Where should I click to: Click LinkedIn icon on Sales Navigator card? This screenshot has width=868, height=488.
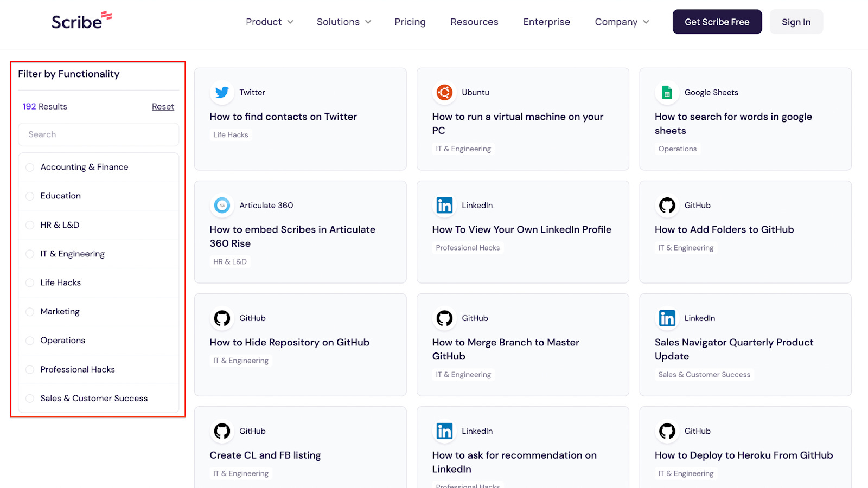(x=667, y=318)
